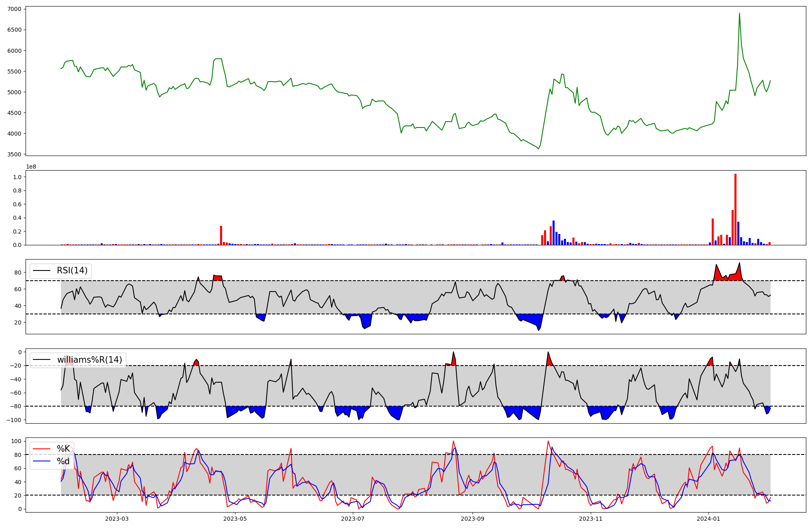Click the lowest price point in October 2023
The image size is (812, 528).
pos(538,149)
